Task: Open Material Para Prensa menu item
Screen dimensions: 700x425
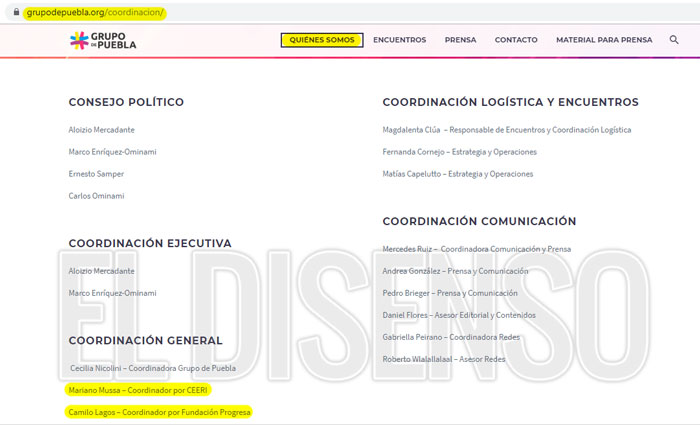Action: 604,40
